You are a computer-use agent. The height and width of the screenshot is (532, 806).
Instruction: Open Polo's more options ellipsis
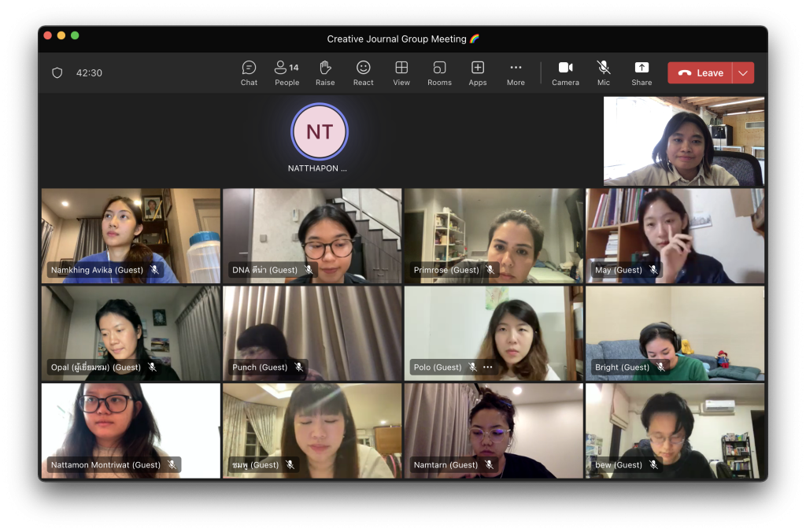point(488,367)
